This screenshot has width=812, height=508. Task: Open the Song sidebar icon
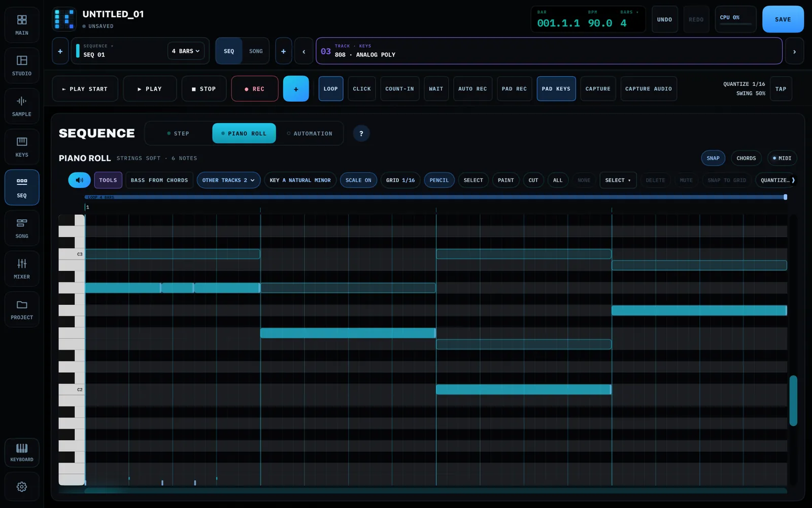pyautogui.click(x=22, y=228)
